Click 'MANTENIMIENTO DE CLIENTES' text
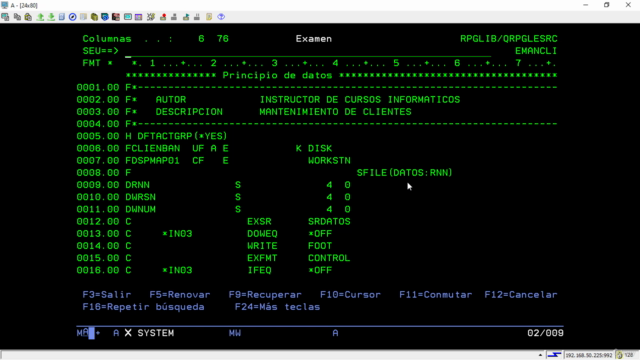 (x=335, y=112)
